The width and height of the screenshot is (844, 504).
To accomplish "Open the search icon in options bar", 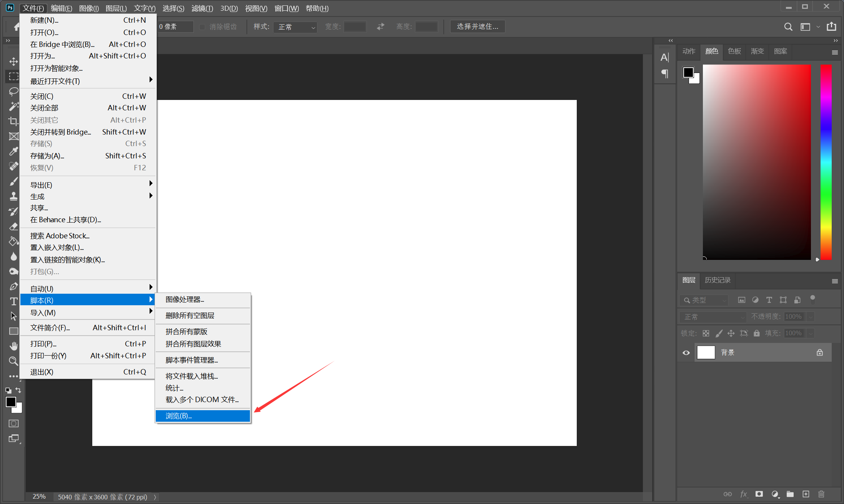I will [x=788, y=27].
